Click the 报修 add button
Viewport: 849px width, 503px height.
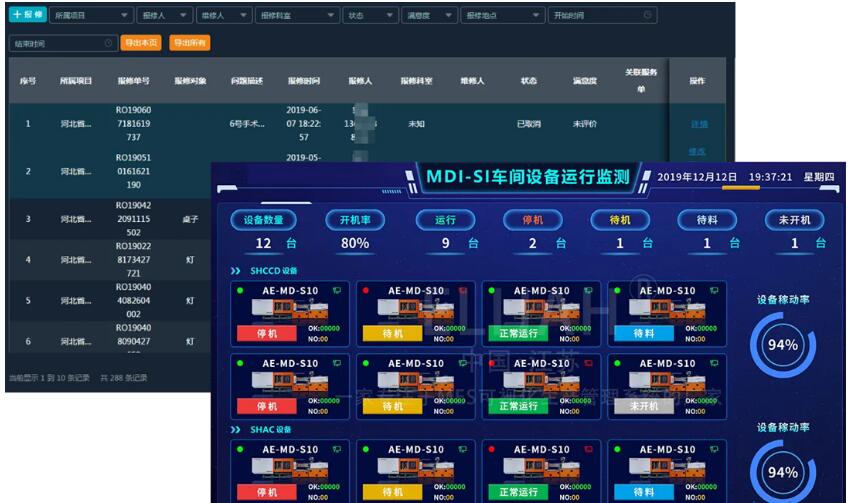(x=26, y=16)
